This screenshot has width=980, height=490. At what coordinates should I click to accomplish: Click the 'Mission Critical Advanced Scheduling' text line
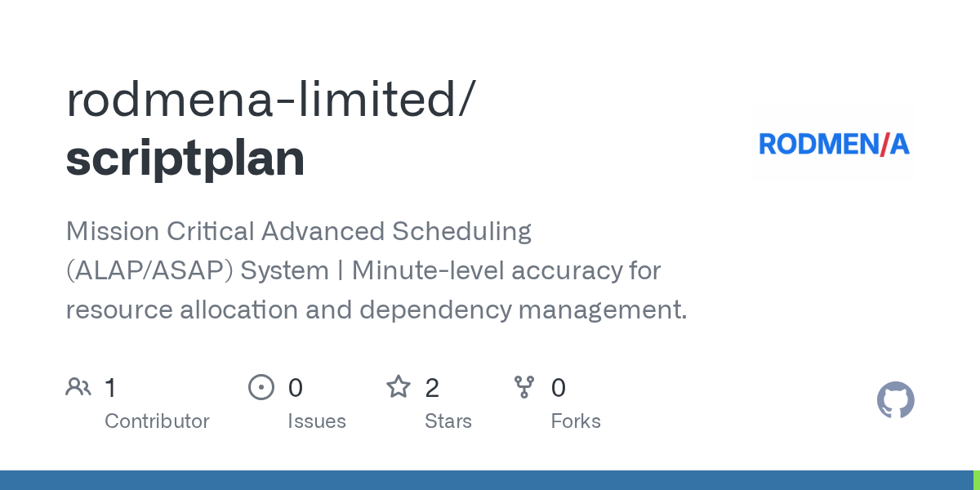299,232
